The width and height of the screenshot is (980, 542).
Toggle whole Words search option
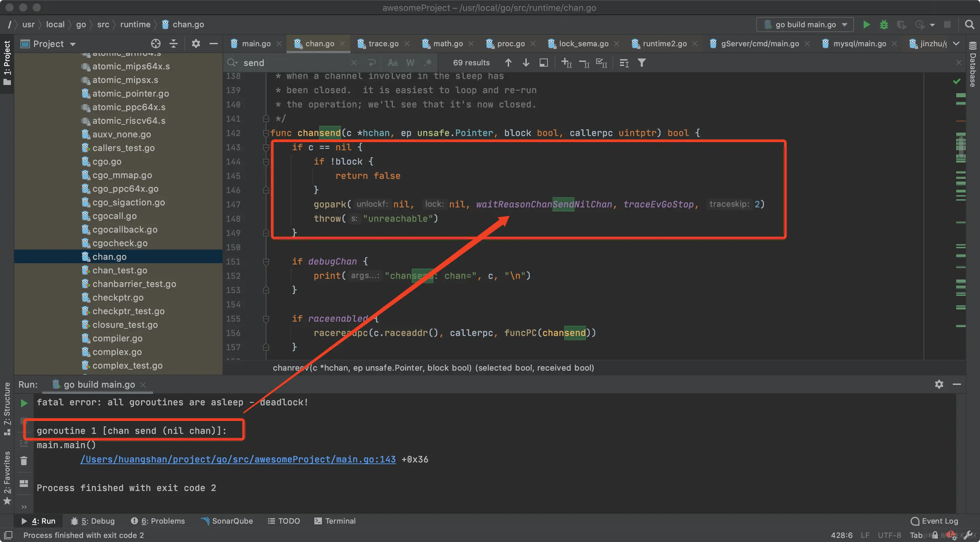point(410,63)
